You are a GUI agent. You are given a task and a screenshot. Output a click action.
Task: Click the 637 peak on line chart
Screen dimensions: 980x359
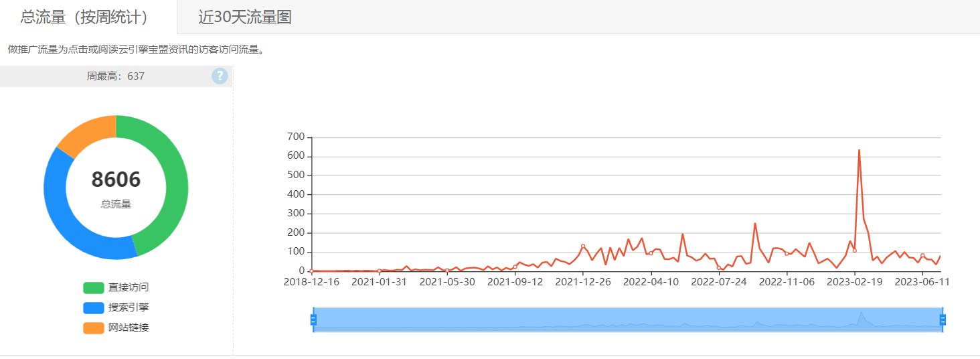(x=859, y=150)
